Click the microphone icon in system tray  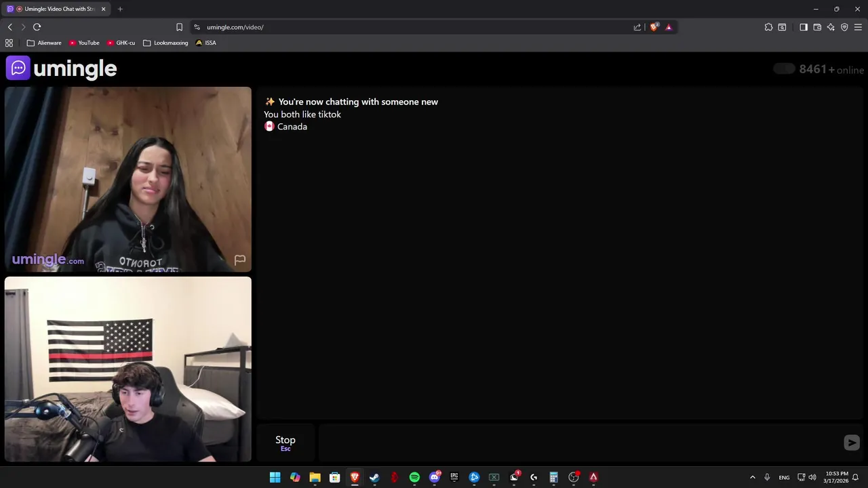pyautogui.click(x=767, y=477)
